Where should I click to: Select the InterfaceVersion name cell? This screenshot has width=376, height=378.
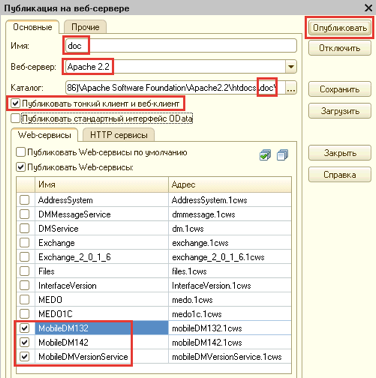(x=102, y=286)
